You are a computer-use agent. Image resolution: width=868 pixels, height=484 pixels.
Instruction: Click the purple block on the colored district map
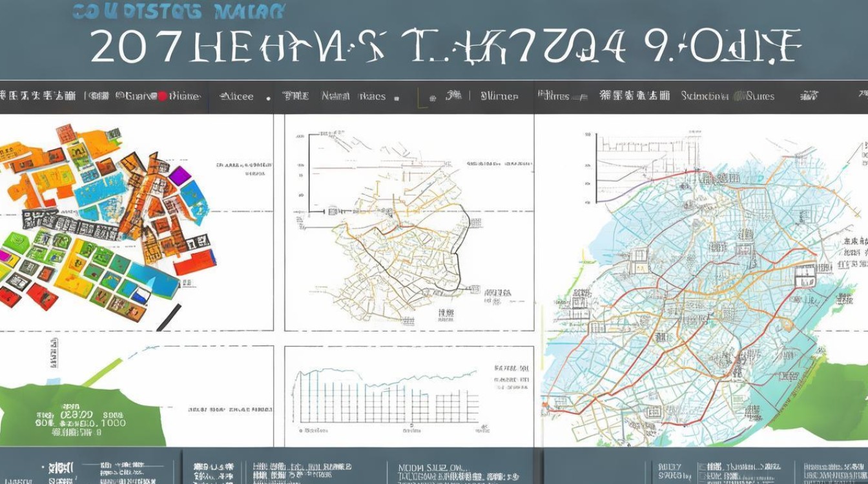(180, 175)
